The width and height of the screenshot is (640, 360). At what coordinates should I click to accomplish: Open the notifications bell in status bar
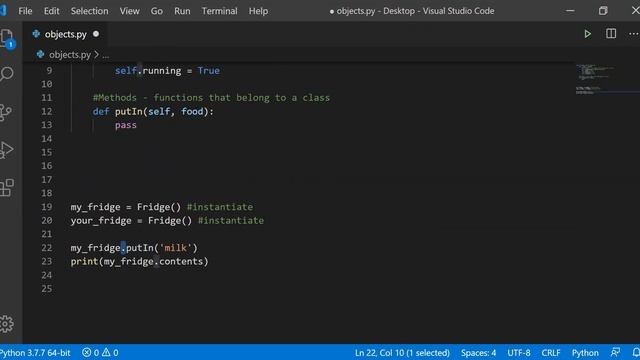tap(636, 352)
